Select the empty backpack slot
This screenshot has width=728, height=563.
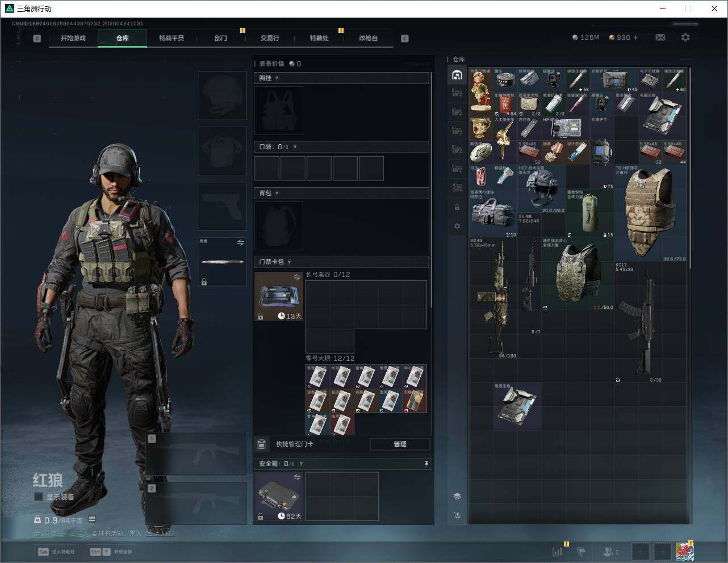pyautogui.click(x=279, y=226)
